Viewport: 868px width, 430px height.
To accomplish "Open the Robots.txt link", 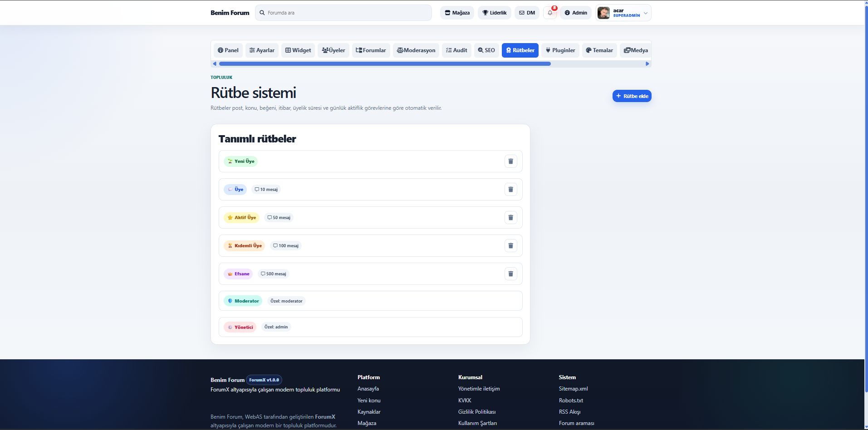I will [571, 401].
